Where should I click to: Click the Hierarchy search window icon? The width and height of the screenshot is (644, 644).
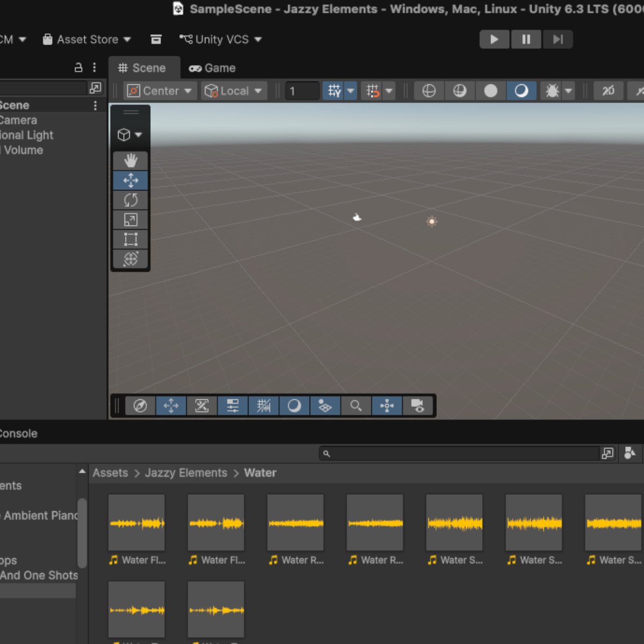point(96,87)
